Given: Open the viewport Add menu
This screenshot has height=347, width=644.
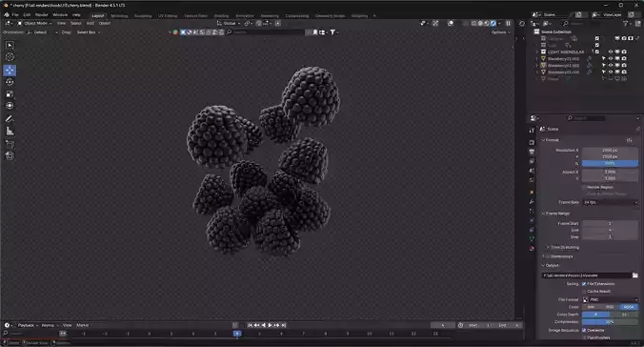Looking at the screenshot, I should click(91, 24).
